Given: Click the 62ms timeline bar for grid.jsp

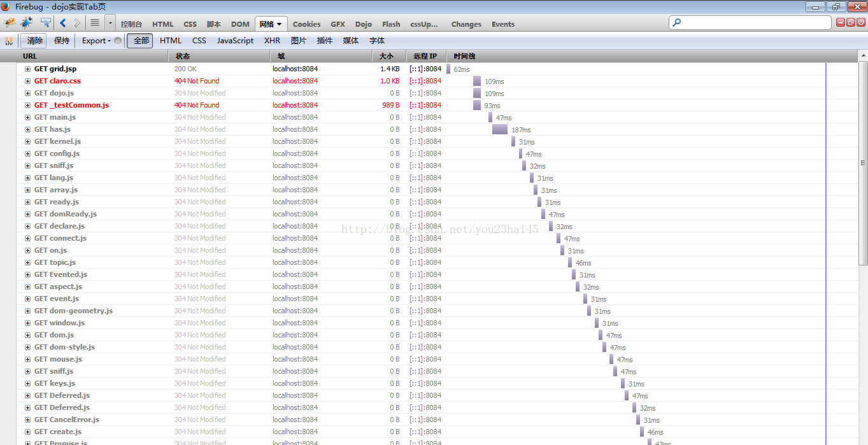Looking at the screenshot, I should (448, 69).
